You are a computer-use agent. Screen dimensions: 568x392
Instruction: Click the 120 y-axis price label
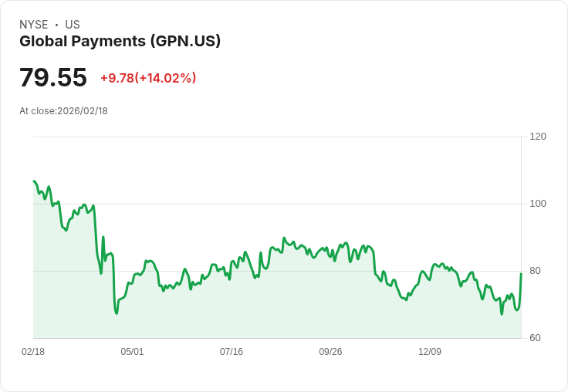pyautogui.click(x=538, y=137)
